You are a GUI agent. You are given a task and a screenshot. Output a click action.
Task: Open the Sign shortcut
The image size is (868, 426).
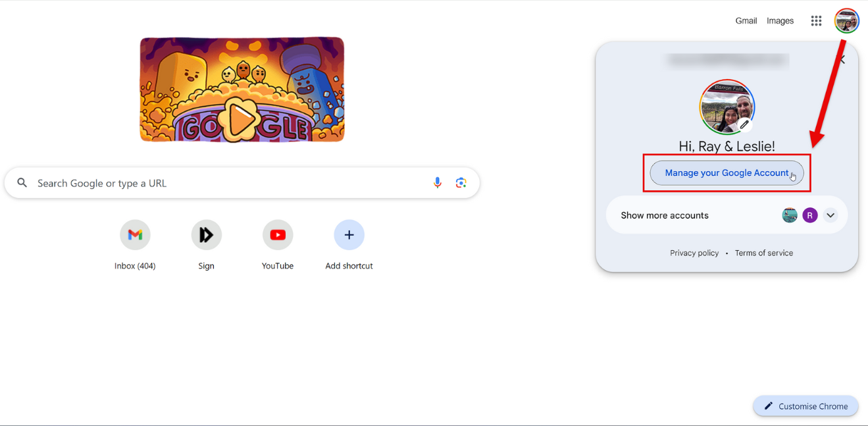point(206,235)
